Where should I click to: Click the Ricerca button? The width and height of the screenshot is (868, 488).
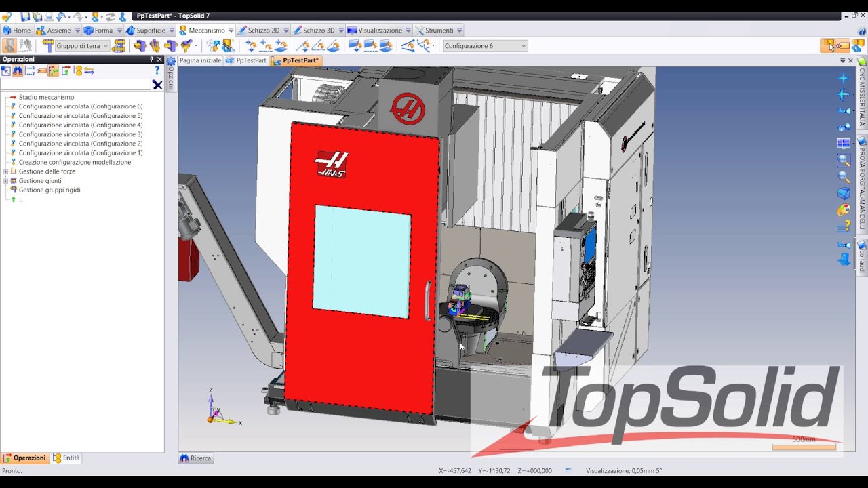196,458
